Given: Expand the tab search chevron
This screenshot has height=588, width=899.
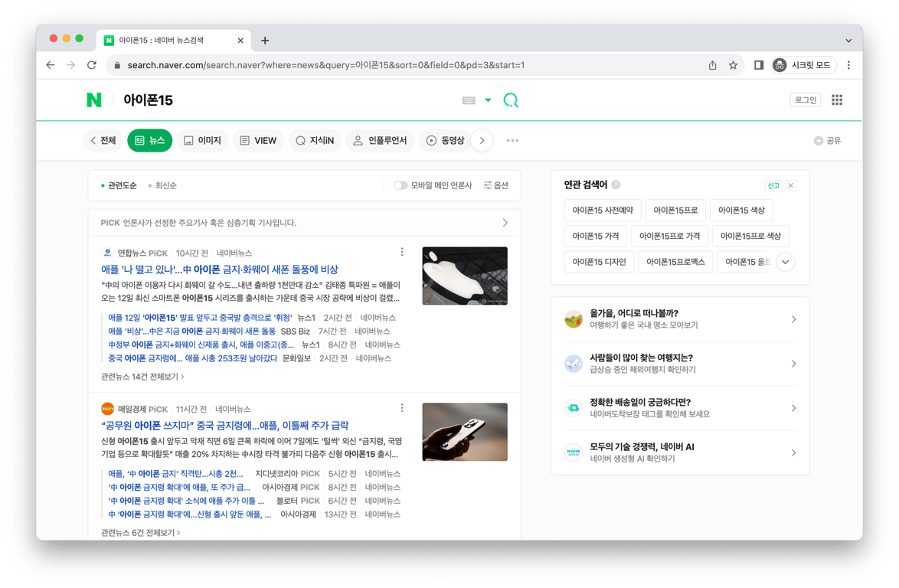Looking at the screenshot, I should click(848, 41).
